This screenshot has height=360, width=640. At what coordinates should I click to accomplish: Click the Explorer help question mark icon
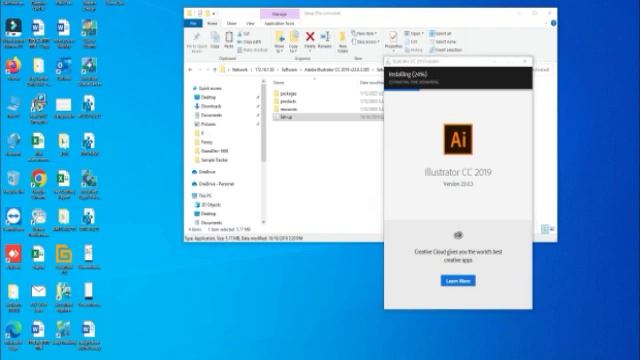(553, 23)
